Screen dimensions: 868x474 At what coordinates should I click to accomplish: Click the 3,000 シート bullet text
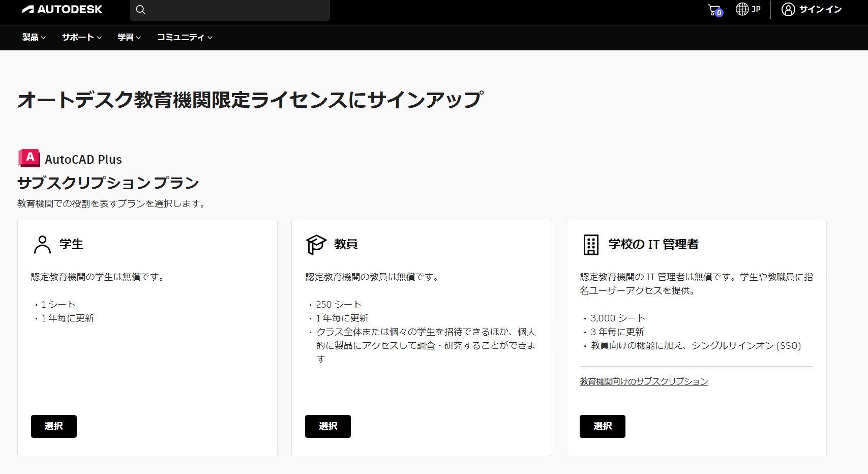click(x=618, y=318)
